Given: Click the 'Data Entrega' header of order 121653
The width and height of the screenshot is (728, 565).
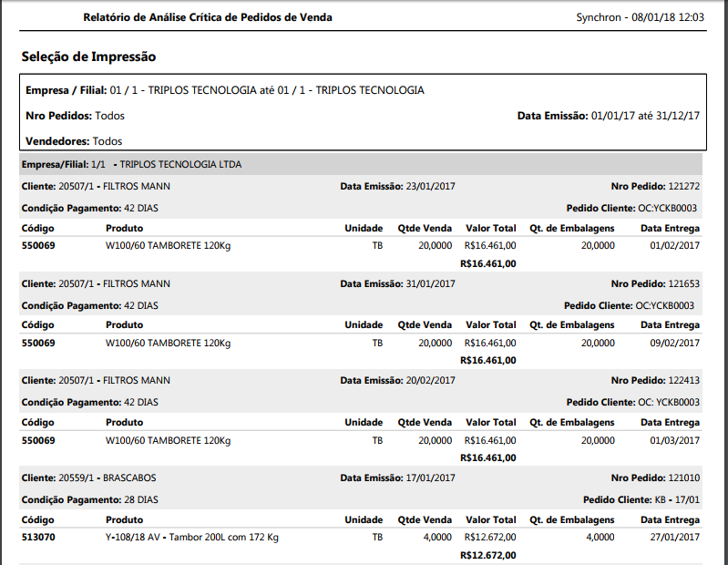Looking at the screenshot, I should pos(670,325).
